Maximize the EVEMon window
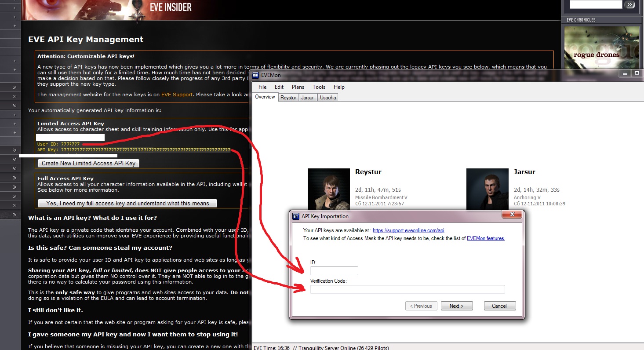The image size is (644, 350). [x=636, y=73]
